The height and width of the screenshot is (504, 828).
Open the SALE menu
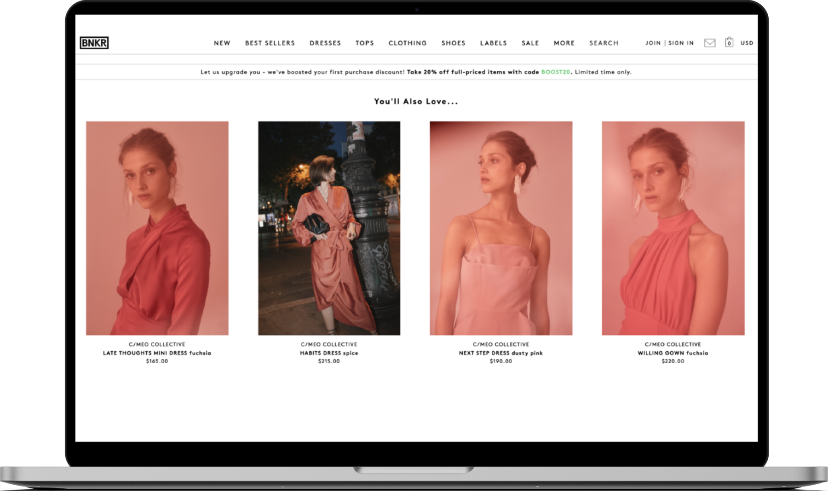[x=530, y=43]
